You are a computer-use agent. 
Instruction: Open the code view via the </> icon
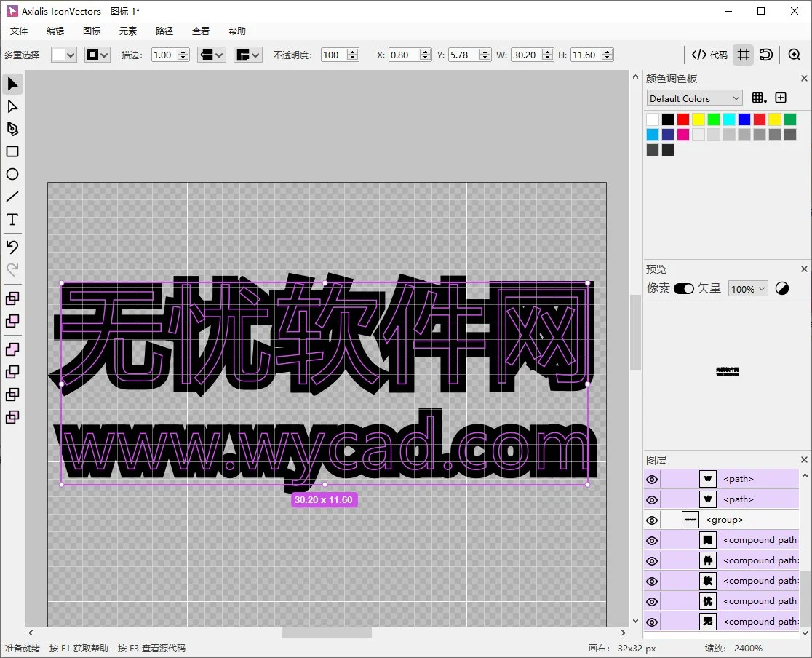pyautogui.click(x=699, y=55)
